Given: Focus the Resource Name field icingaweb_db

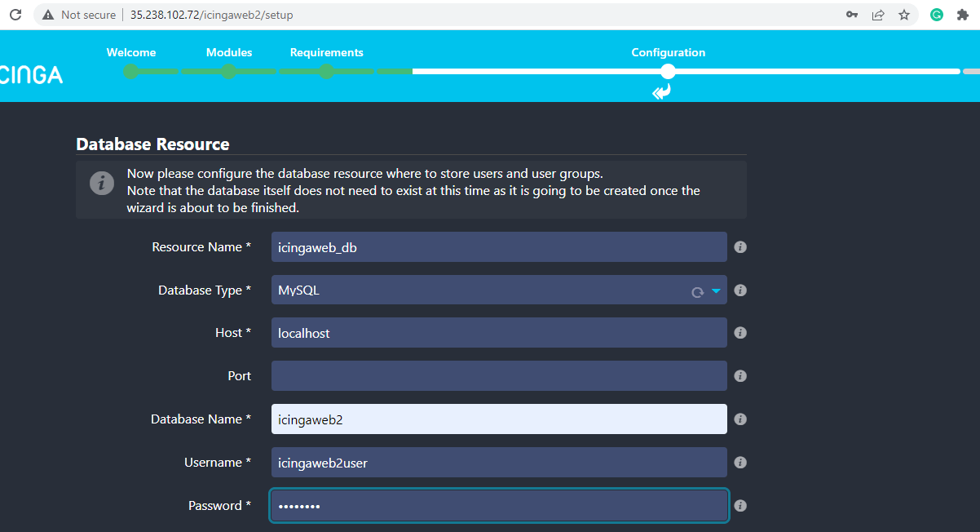Looking at the screenshot, I should click(499, 247).
